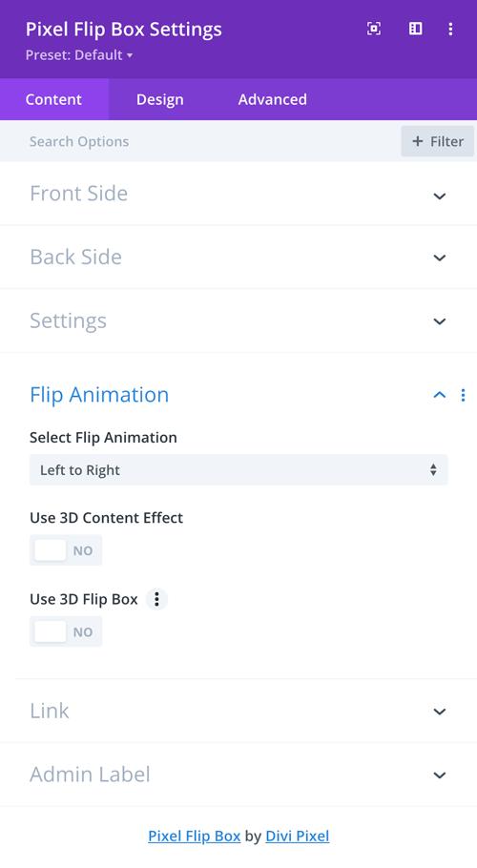The height and width of the screenshot is (868, 477).
Task: Toggle Use 3D Content Effect switch
Action: 66,550
